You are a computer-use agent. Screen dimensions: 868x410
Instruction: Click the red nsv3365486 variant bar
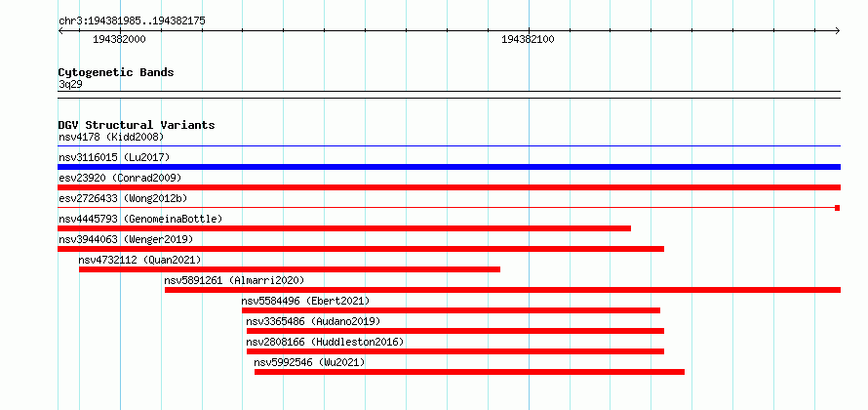pyautogui.click(x=455, y=331)
